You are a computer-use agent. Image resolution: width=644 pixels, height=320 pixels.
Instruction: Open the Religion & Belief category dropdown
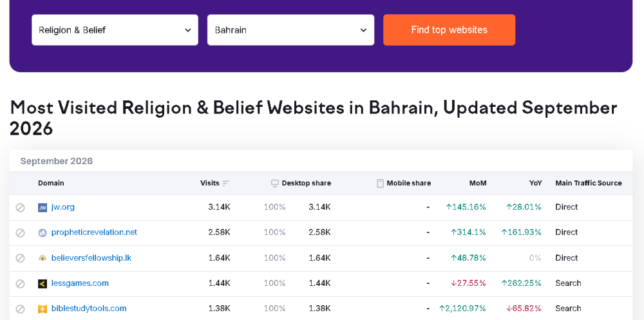(x=115, y=30)
